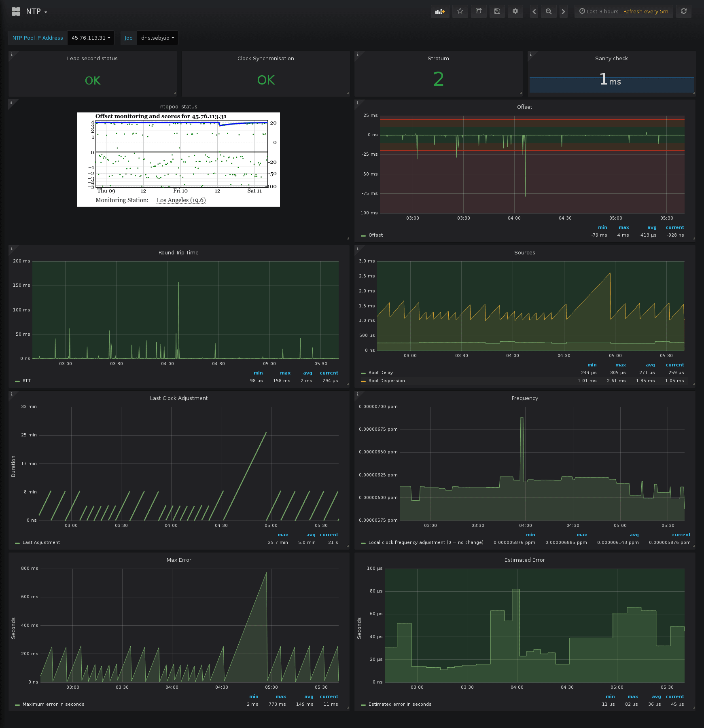This screenshot has height=728, width=704.
Task: Open the Frequency panel title menu
Action: [x=525, y=398]
